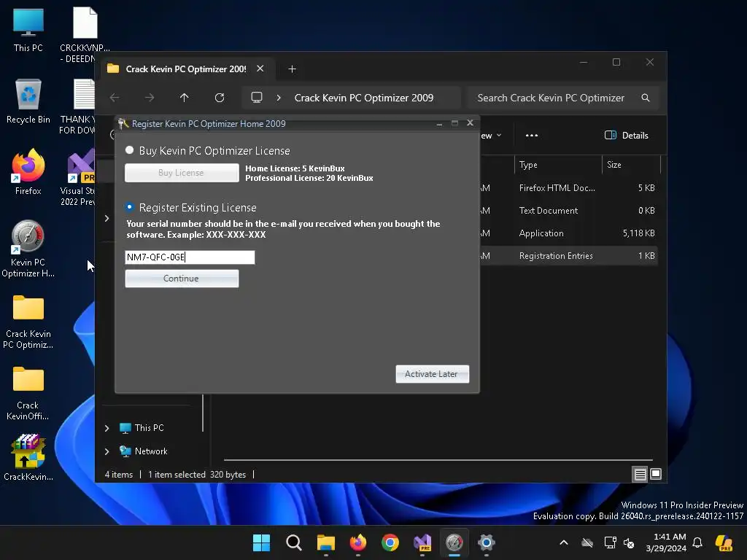Screen dimensions: 747x560
Task: Expand the address bar breadcrumb chevron
Action: [279, 98]
